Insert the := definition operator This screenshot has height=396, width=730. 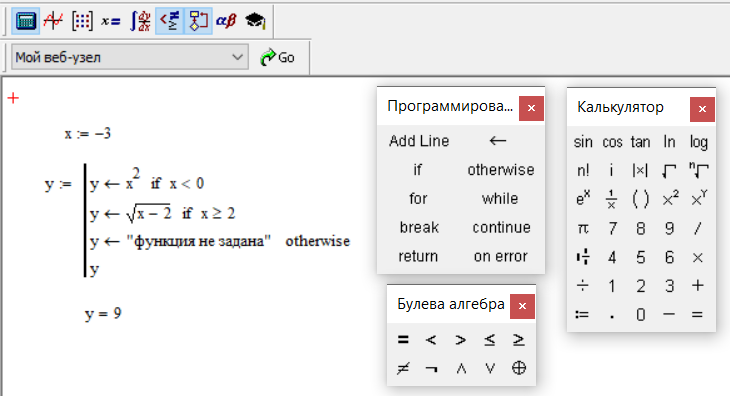(582, 315)
